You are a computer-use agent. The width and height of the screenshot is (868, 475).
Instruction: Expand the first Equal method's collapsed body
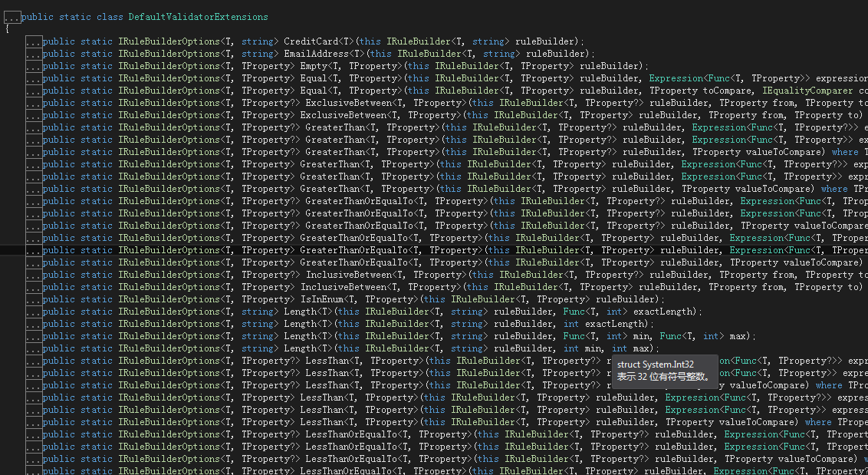point(34,78)
